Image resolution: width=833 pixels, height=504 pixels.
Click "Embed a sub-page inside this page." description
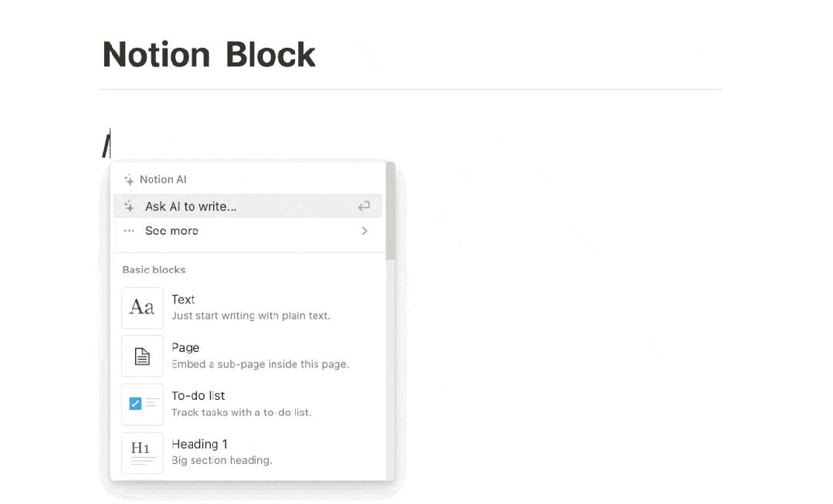click(260, 364)
